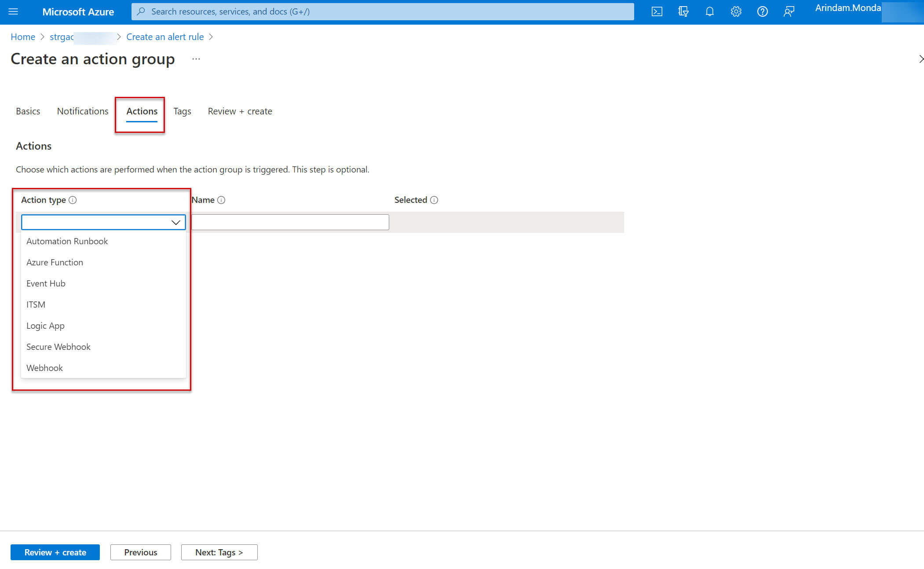Pick Secure Webhook option
This screenshot has width=924, height=569.
pos(58,347)
